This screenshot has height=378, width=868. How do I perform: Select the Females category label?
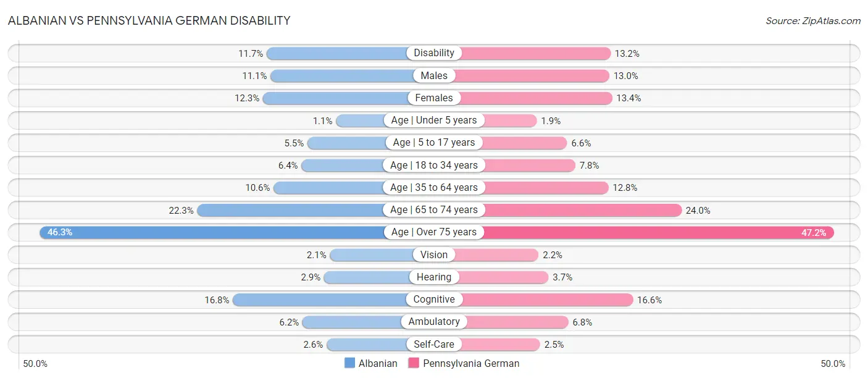click(x=434, y=98)
